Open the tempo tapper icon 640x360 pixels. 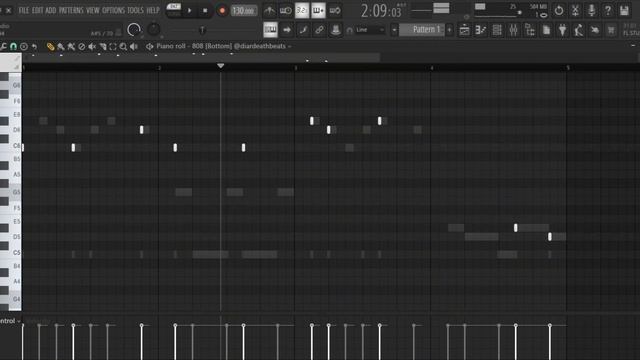(578, 30)
